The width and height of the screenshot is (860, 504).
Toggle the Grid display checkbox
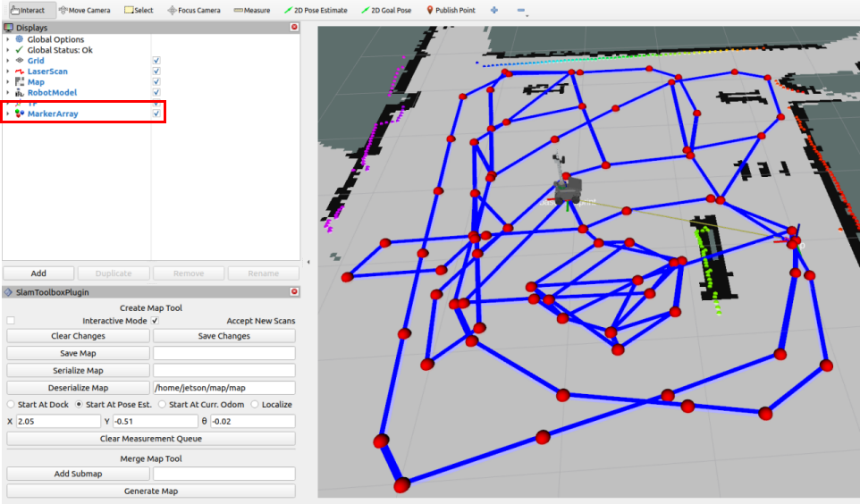(x=156, y=61)
